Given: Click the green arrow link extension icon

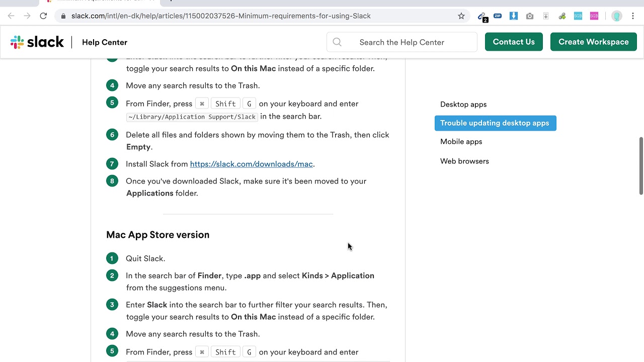Looking at the screenshot, I should pos(562,16).
